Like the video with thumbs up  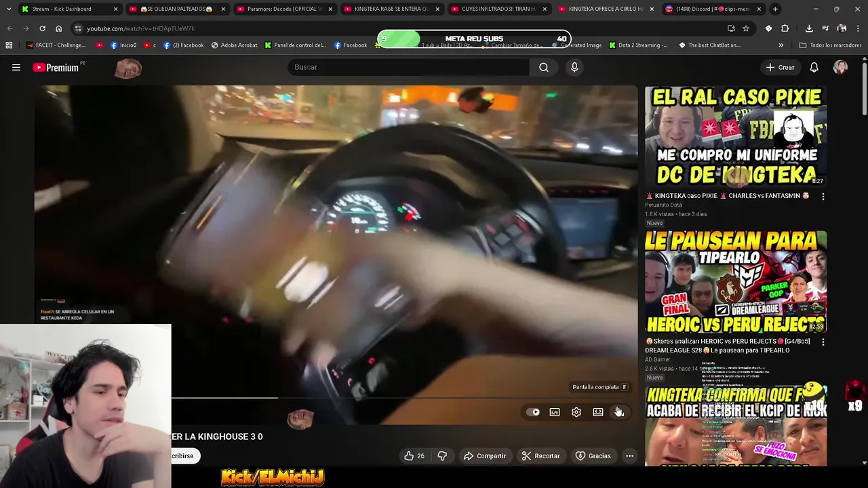pos(414,456)
